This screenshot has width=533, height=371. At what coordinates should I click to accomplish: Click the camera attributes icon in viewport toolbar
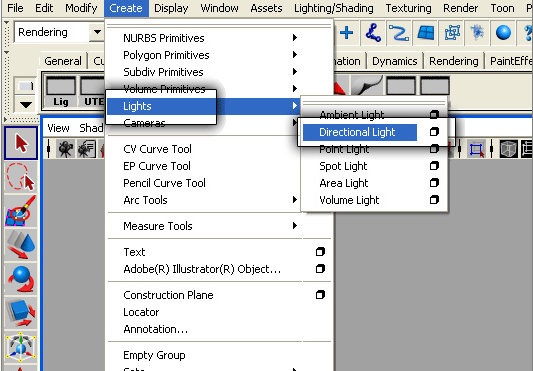87,149
